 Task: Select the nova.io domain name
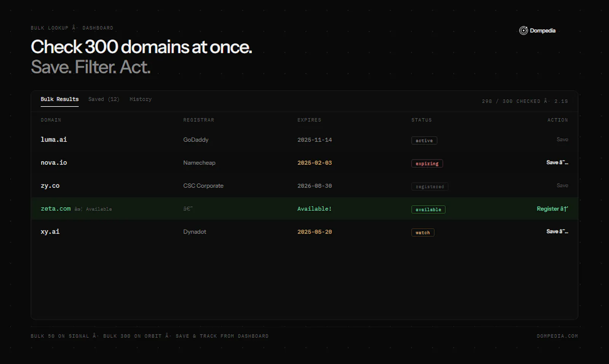54,163
